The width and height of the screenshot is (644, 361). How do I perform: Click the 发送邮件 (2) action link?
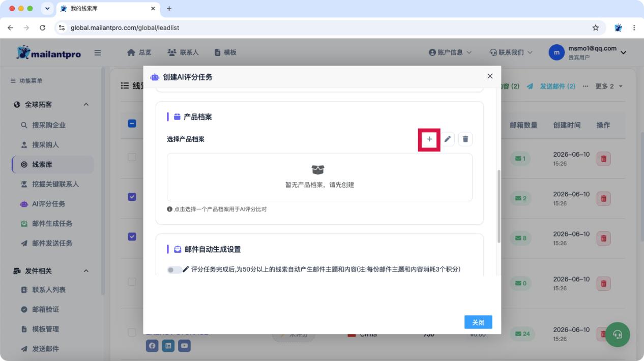(551, 86)
